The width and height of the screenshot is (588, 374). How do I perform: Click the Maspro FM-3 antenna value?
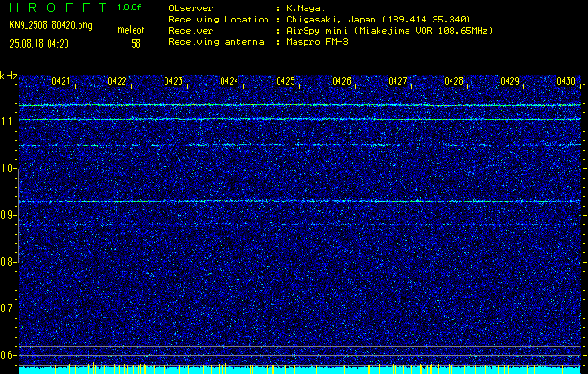pos(317,42)
